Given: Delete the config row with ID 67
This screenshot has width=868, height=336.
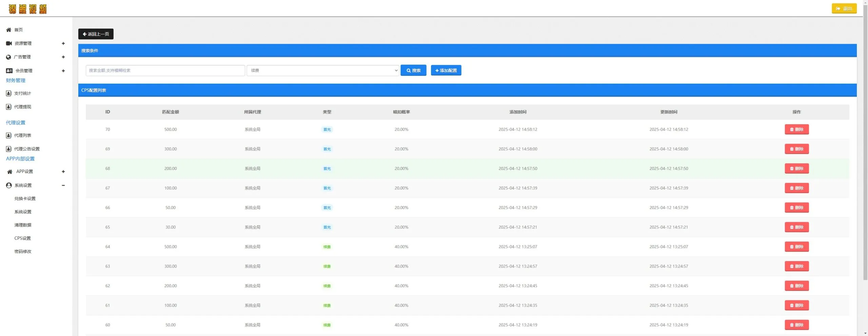Looking at the screenshot, I should pyautogui.click(x=796, y=188).
